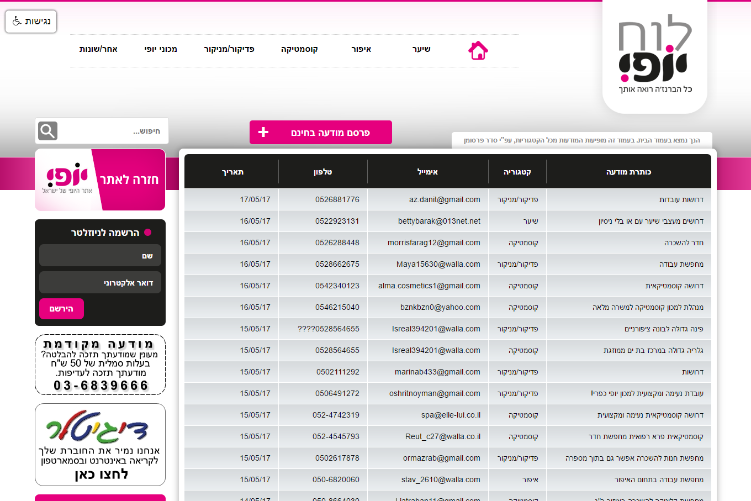Click phone number 0522923131

coord(337,221)
